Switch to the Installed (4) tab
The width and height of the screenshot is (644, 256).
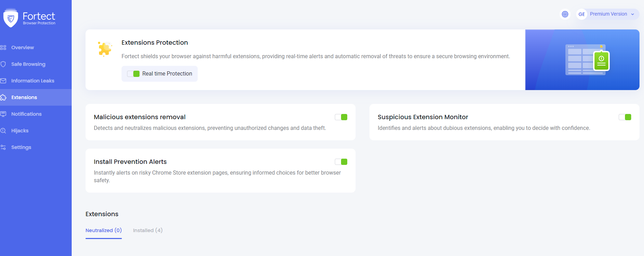pyautogui.click(x=147, y=230)
